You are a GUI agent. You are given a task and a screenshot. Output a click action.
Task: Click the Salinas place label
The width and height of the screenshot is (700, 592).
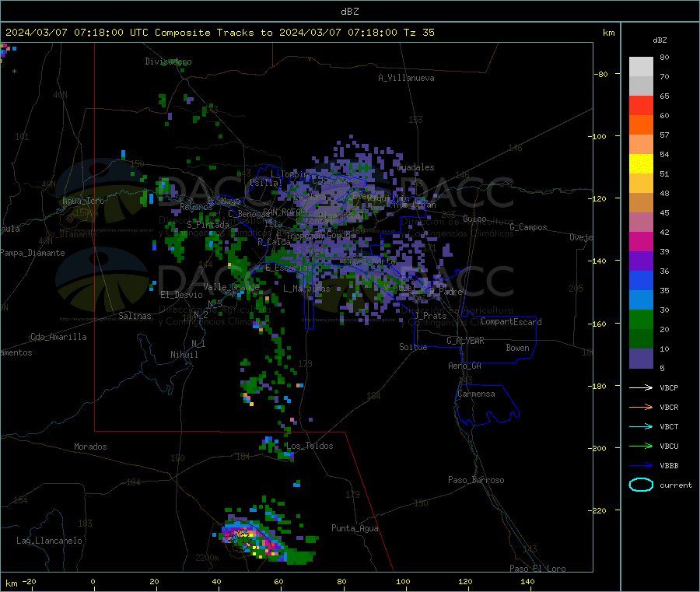click(135, 316)
